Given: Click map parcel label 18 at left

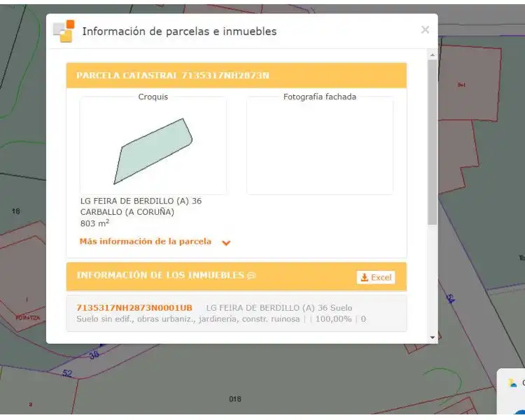Looking at the screenshot, I should pos(15,211).
